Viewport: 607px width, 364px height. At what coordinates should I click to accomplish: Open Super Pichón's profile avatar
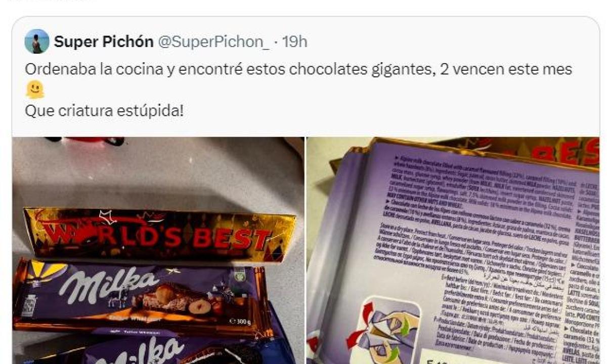tap(37, 41)
